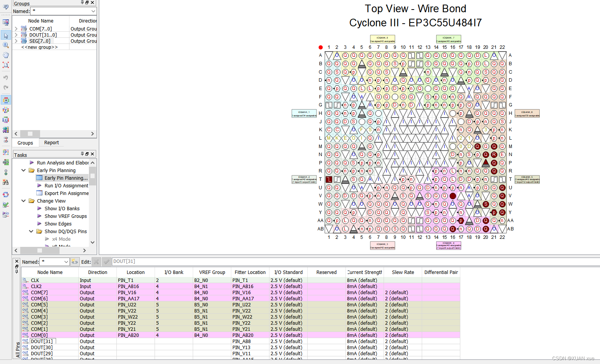Switch to the Report tab
Image resolution: width=600 pixels, height=364 pixels.
click(x=52, y=143)
